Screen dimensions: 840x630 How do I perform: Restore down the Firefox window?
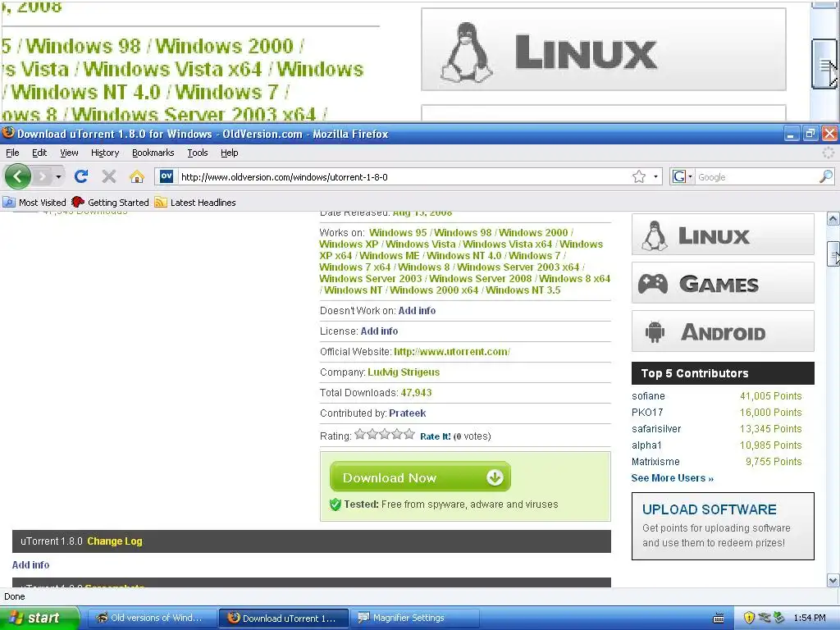tap(810, 134)
